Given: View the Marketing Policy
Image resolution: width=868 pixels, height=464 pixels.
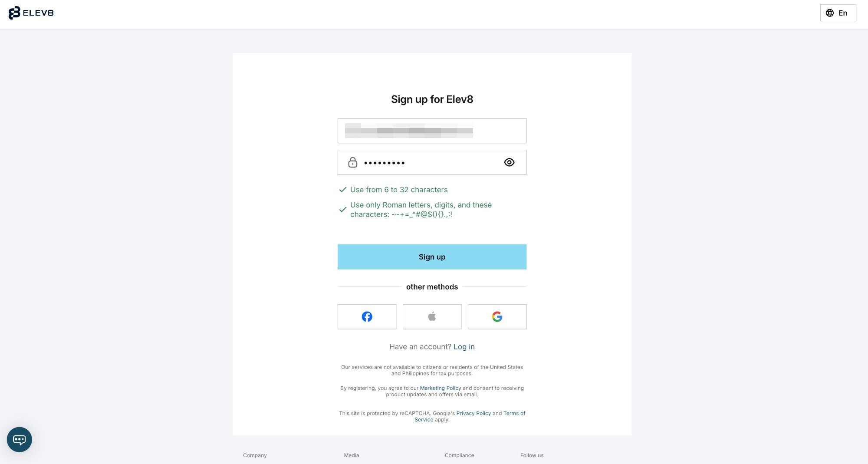Looking at the screenshot, I should point(441,388).
